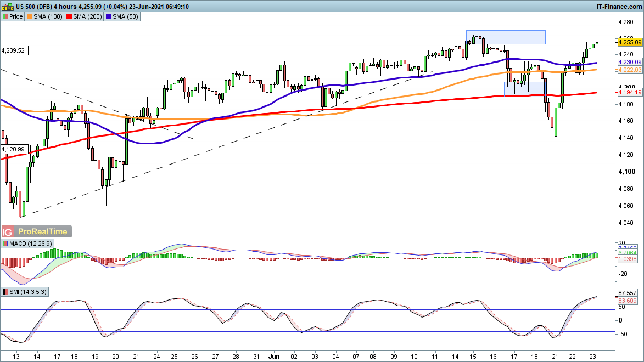Open MACD (12 26 9) indicator settings
The height and width of the screenshot is (362, 644).
click(x=28, y=244)
